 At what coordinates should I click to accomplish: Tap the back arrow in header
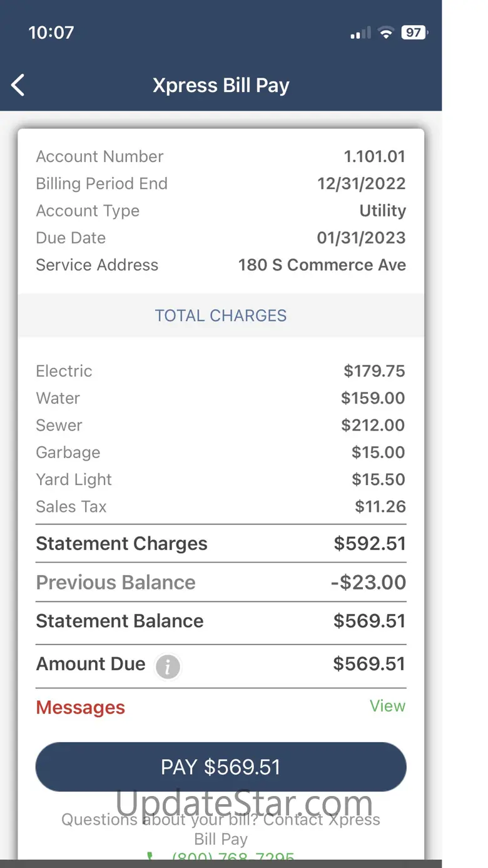(x=18, y=85)
